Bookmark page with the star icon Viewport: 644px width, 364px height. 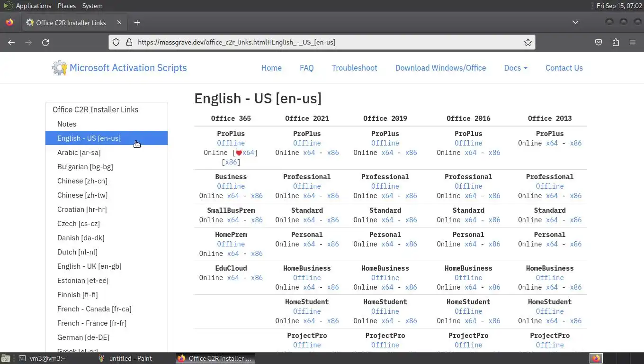528,42
